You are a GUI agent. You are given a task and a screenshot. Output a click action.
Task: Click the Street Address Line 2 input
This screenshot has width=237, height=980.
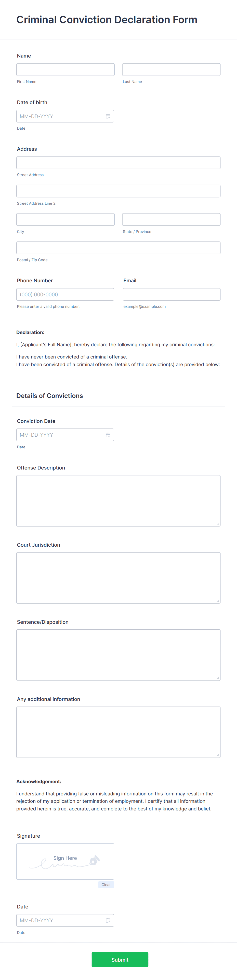tap(118, 191)
